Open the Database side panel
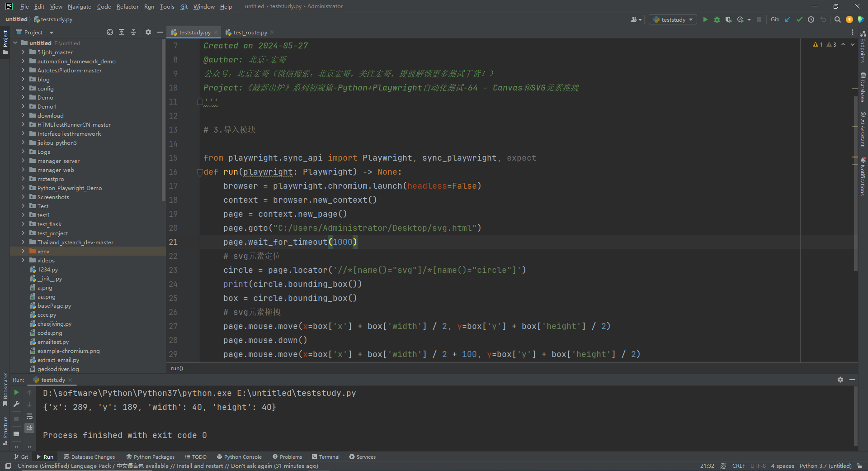This screenshot has height=471, width=868. (863, 87)
